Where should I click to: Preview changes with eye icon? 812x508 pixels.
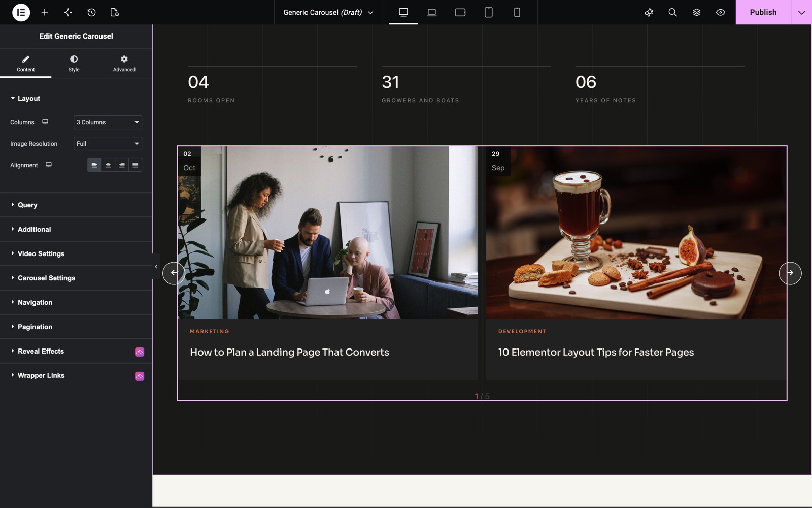[x=720, y=12]
